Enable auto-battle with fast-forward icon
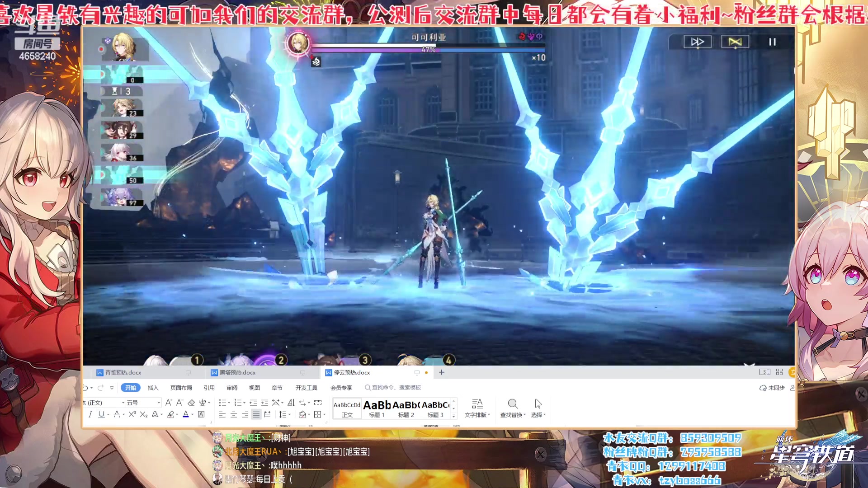This screenshot has height=488, width=868. point(697,42)
